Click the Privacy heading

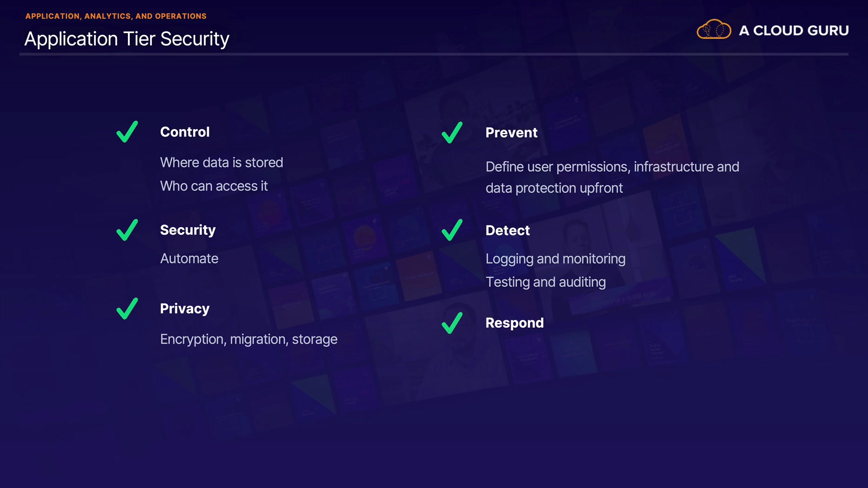coord(185,309)
